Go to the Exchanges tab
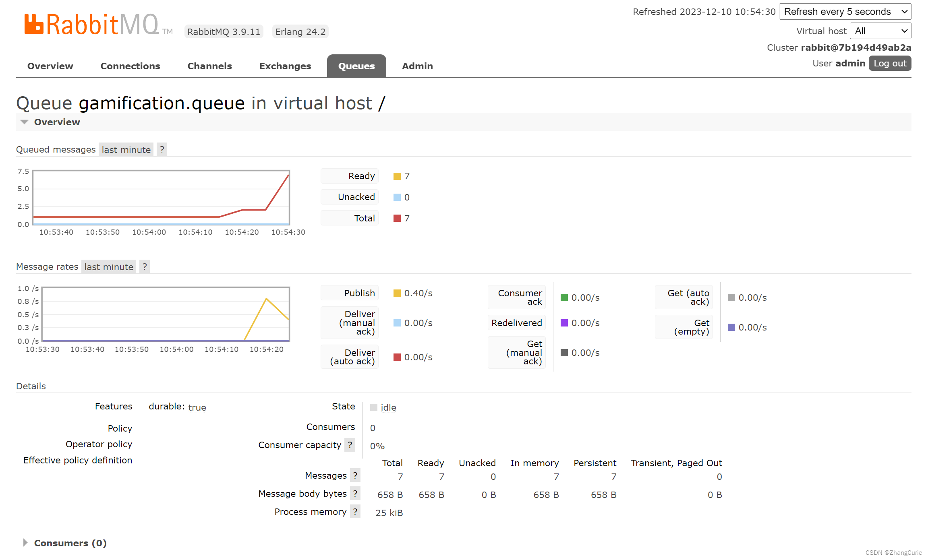928x560 pixels. tap(285, 66)
